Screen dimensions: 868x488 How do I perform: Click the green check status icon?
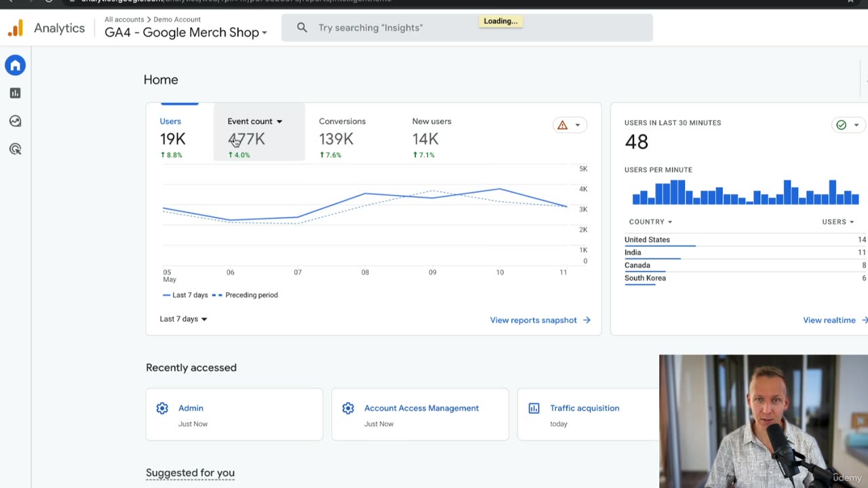pyautogui.click(x=841, y=125)
